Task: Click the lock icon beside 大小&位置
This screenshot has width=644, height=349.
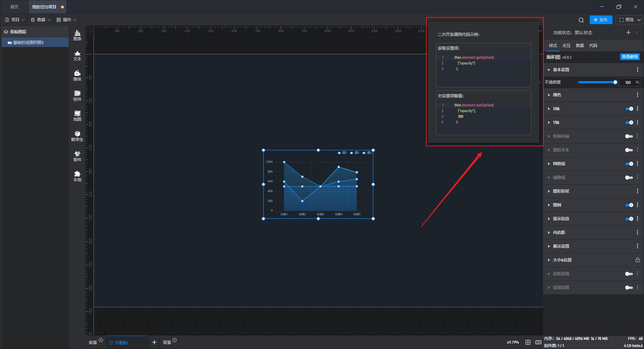Action: click(637, 260)
